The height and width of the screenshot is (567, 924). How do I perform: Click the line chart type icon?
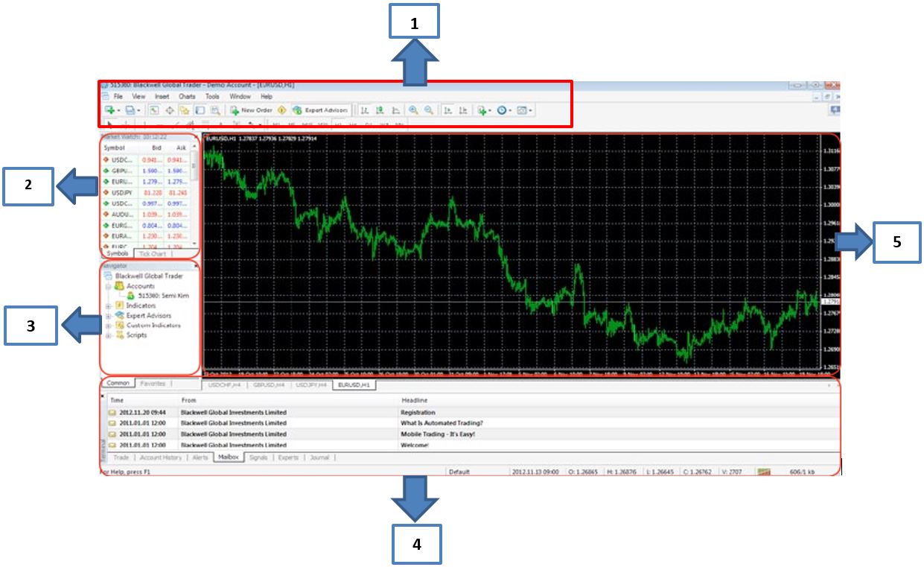click(395, 110)
